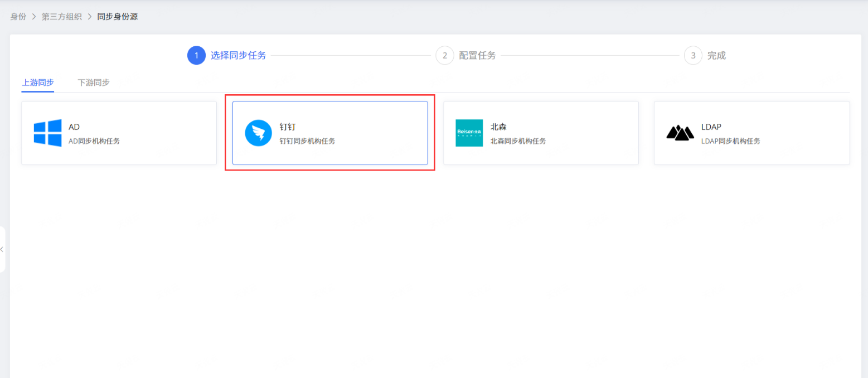Click 同步身份源 breadcrumb item
The width and height of the screenshot is (868, 378).
pos(117,17)
